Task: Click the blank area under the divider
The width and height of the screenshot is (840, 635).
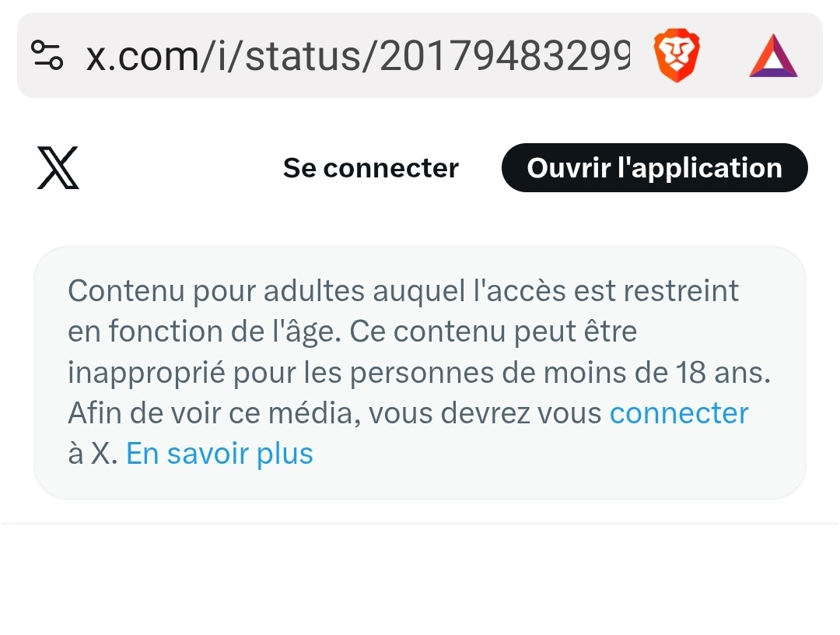Action: click(x=420, y=584)
